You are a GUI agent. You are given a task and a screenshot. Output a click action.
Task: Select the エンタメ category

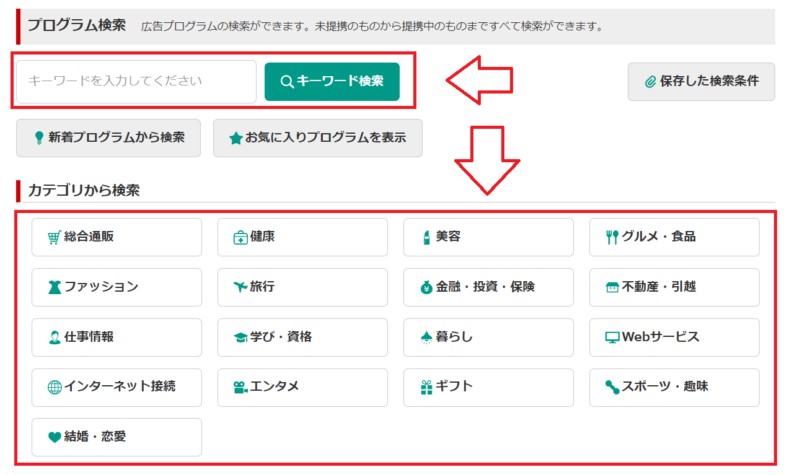click(x=303, y=387)
